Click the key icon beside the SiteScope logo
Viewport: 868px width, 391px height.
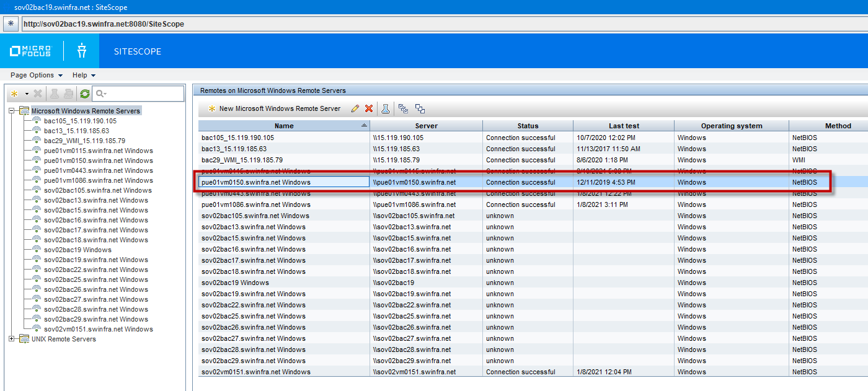pyautogui.click(x=82, y=51)
